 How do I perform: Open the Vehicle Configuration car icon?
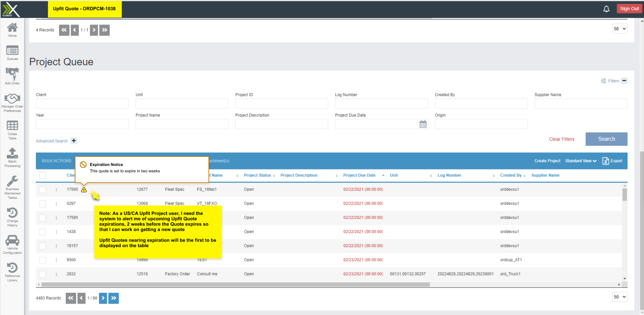12,240
